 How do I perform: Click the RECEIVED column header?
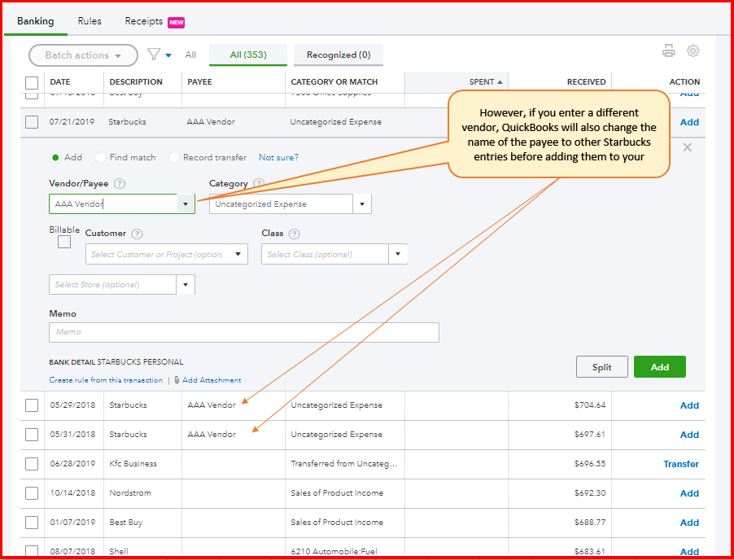coord(586,82)
